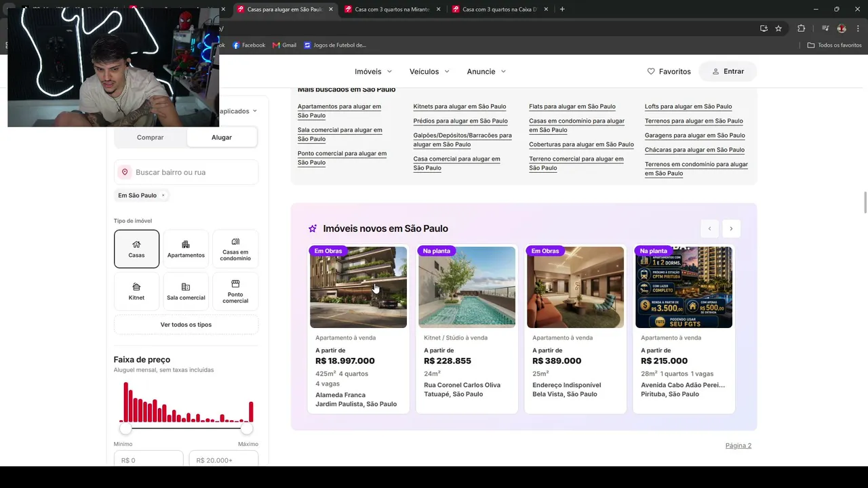
Task: Open 'Coberturas para alugar em São Paulo' link
Action: point(581,144)
